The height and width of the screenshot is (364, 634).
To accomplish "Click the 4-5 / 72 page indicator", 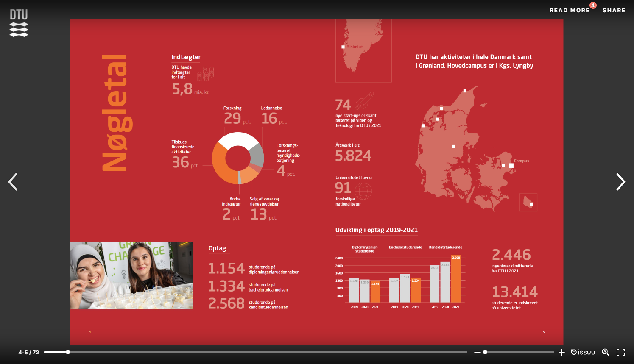I will click(29, 352).
